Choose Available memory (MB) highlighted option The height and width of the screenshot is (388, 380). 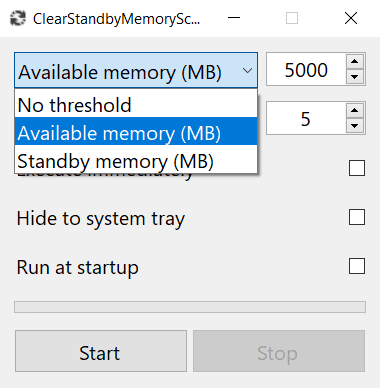pos(136,131)
